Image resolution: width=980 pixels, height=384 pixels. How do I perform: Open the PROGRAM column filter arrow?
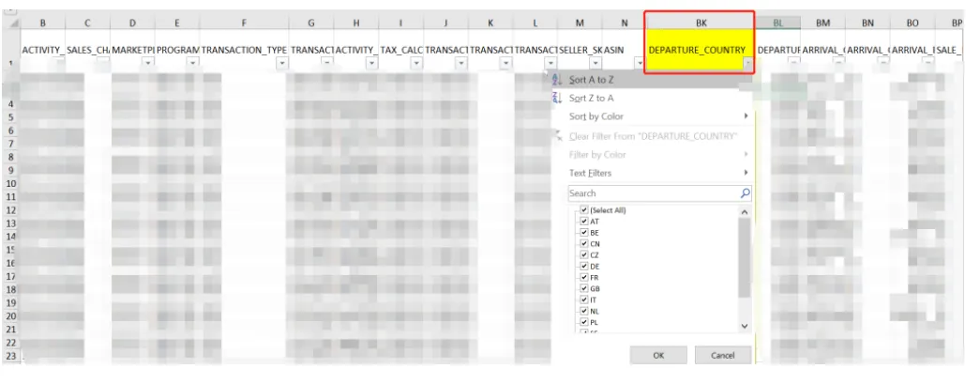[192, 63]
